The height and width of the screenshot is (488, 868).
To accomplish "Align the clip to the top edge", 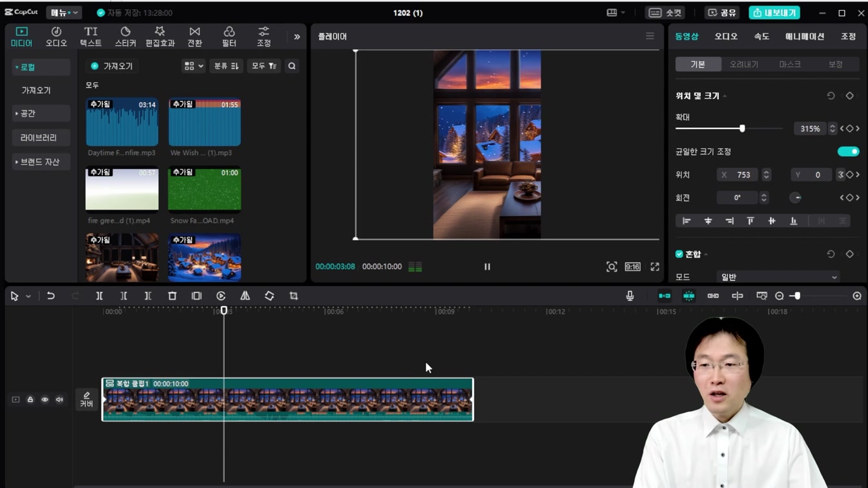I will pos(750,221).
